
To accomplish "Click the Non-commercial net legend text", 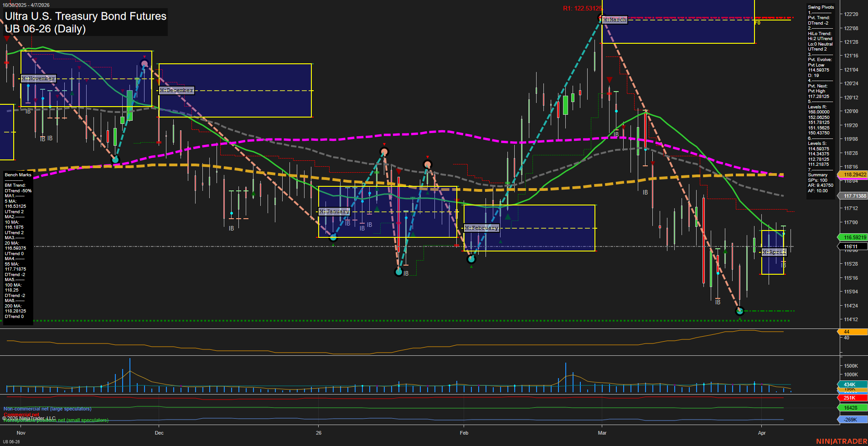I will tap(47, 409).
